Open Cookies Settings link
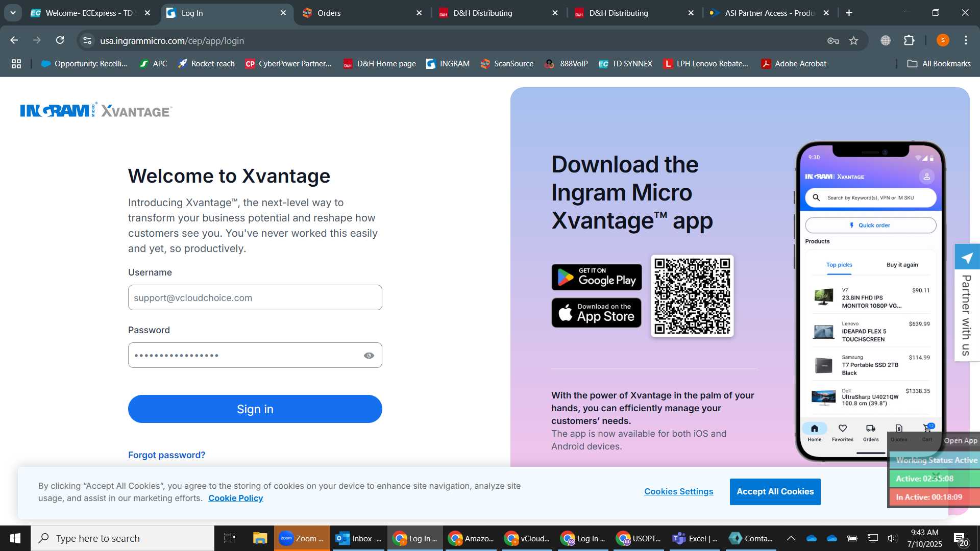 (678, 491)
